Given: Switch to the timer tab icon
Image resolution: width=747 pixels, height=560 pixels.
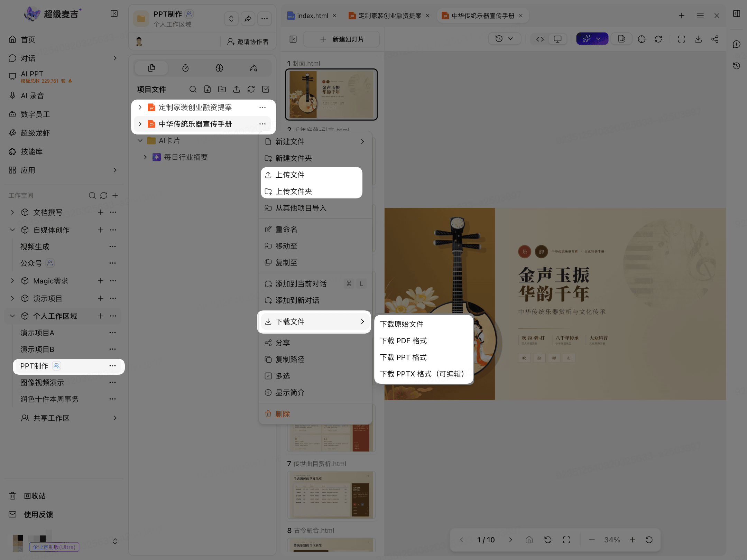Looking at the screenshot, I should point(185,68).
